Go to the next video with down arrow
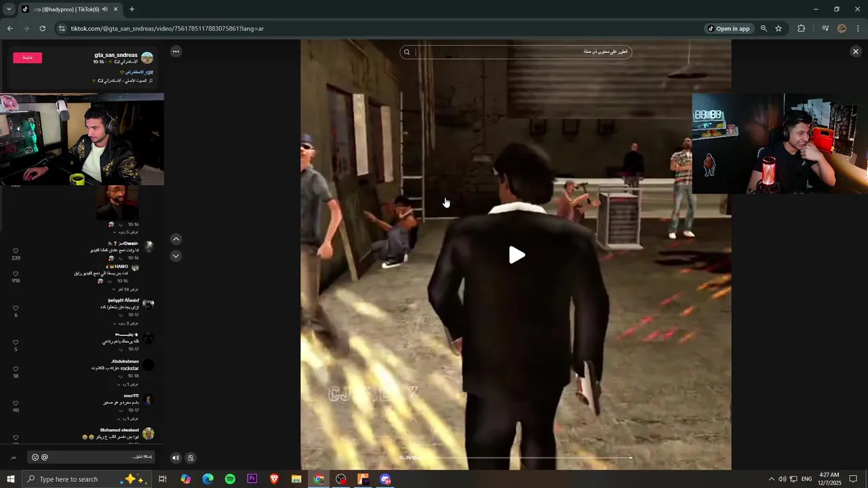The height and width of the screenshot is (488, 868). (x=176, y=256)
